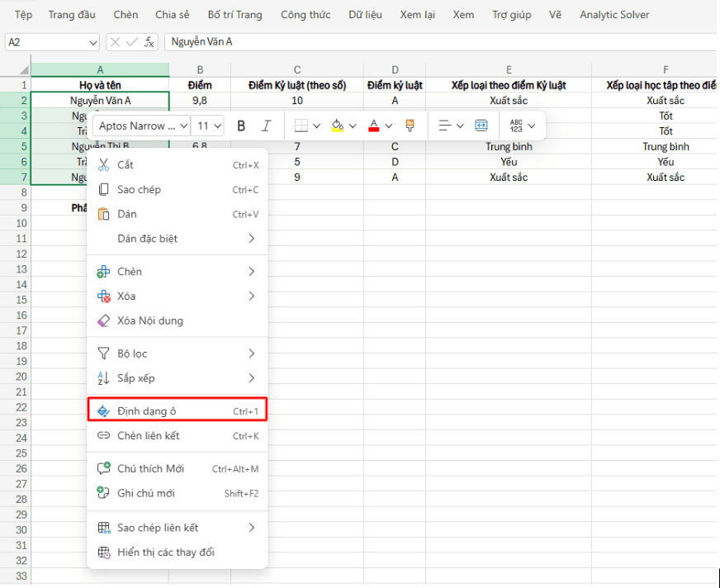Choose Sao chép from the context menu

(x=178, y=190)
